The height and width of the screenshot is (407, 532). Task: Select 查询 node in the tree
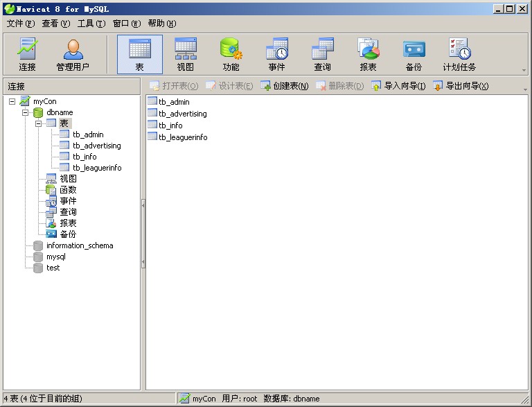[x=68, y=212]
